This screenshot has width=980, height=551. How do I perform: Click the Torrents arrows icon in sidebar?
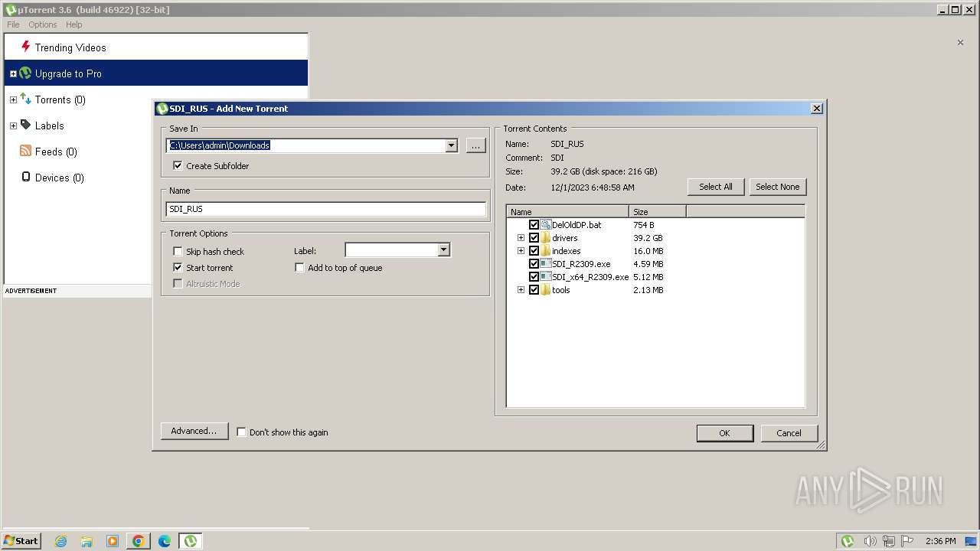pyautogui.click(x=25, y=99)
